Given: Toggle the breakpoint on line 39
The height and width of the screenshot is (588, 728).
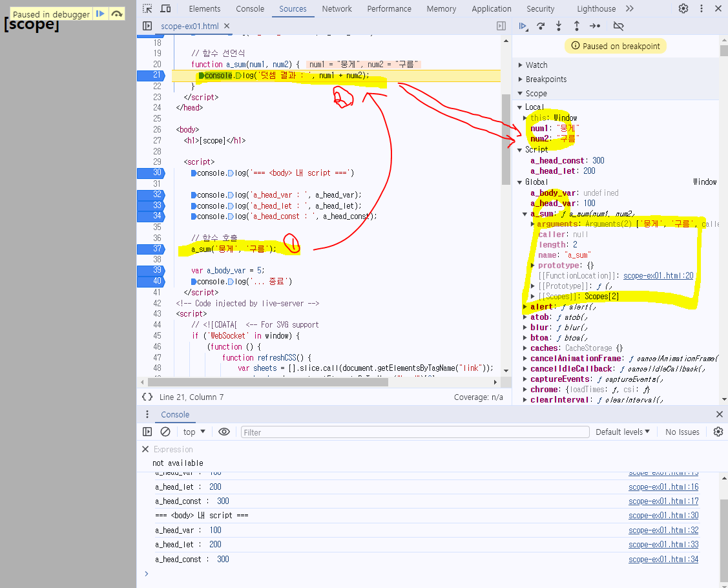Looking at the screenshot, I should [151, 270].
